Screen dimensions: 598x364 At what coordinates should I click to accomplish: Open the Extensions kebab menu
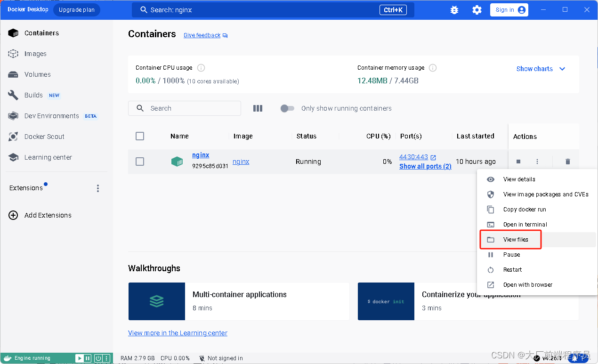pyautogui.click(x=97, y=188)
